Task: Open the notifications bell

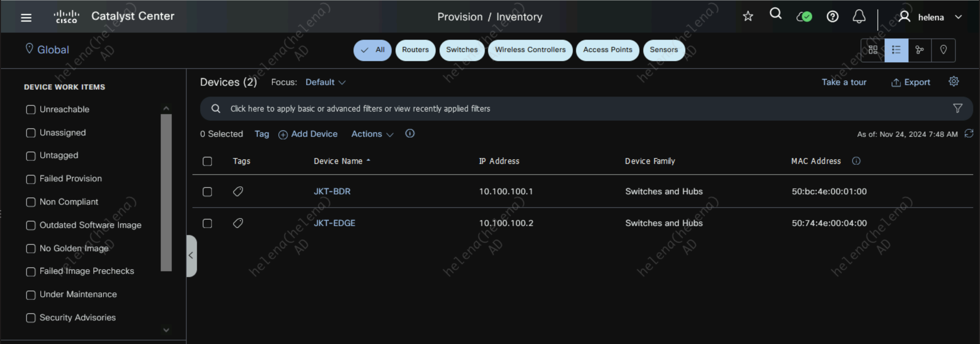Action: tap(859, 17)
